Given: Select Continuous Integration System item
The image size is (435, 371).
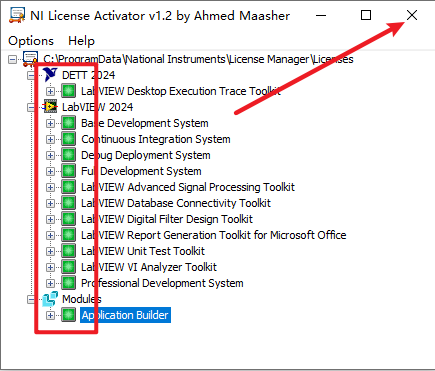Looking at the screenshot, I should (156, 139).
